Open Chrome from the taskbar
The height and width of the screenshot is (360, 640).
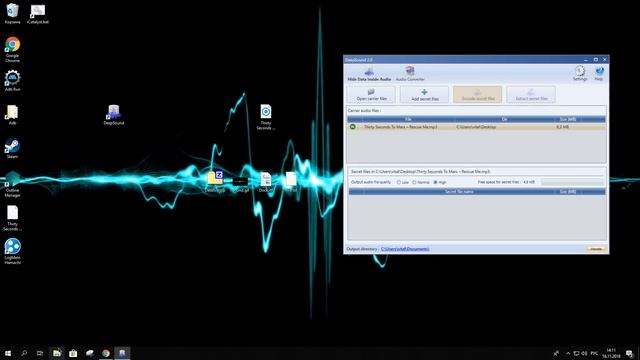pyautogui.click(x=106, y=353)
